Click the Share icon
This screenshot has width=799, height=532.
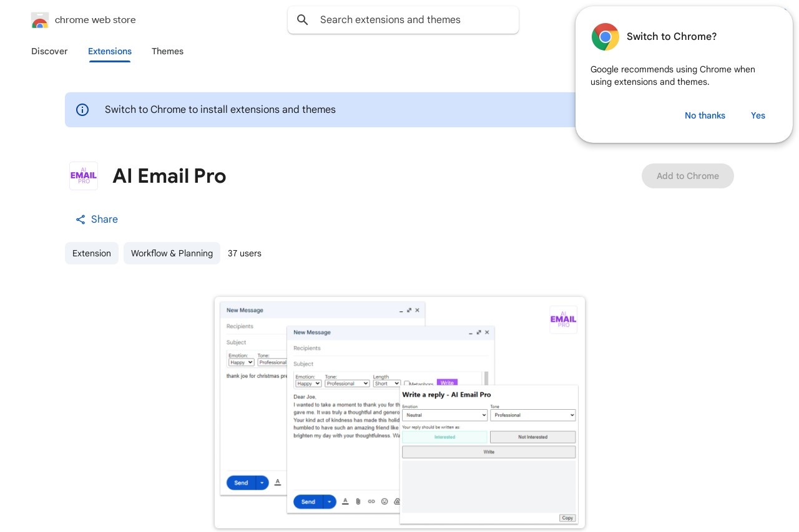click(81, 220)
